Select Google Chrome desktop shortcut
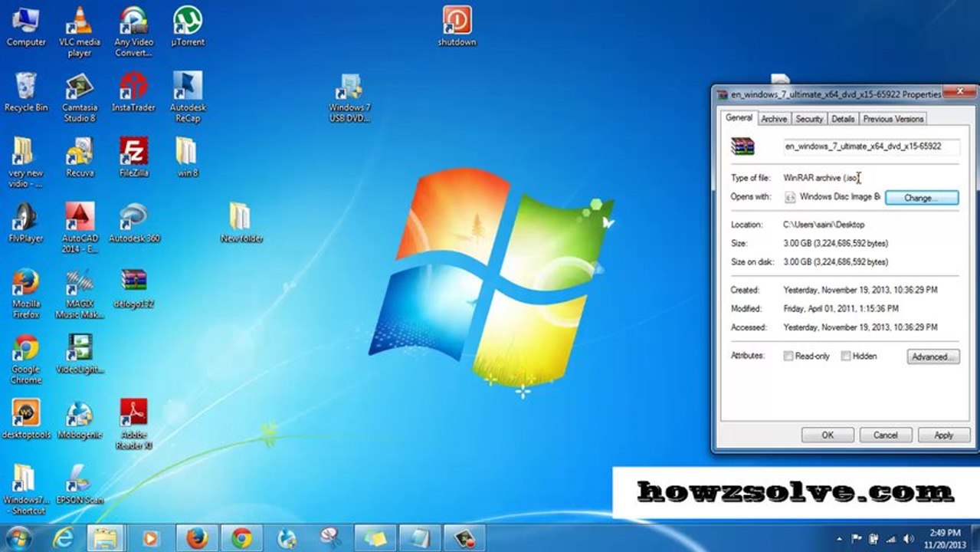980x552 pixels. point(26,359)
